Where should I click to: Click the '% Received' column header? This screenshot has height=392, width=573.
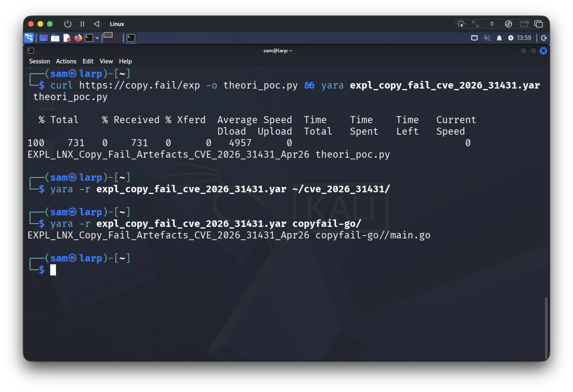pos(131,120)
